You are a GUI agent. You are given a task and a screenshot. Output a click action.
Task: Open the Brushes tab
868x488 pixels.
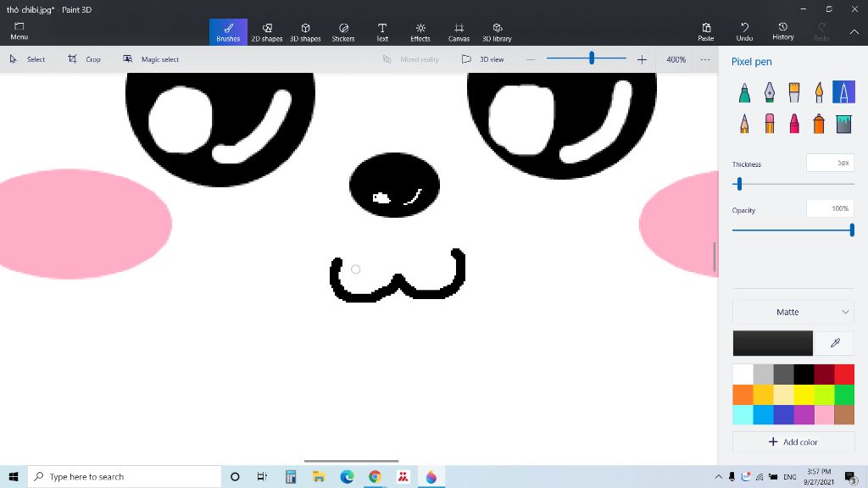(x=228, y=32)
